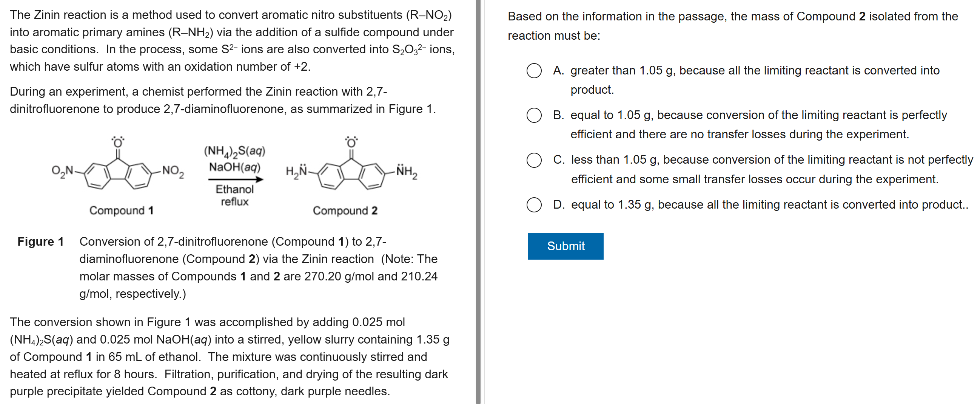Click the vertical divider between passage and question
This screenshot has height=404, width=980.
478,202
